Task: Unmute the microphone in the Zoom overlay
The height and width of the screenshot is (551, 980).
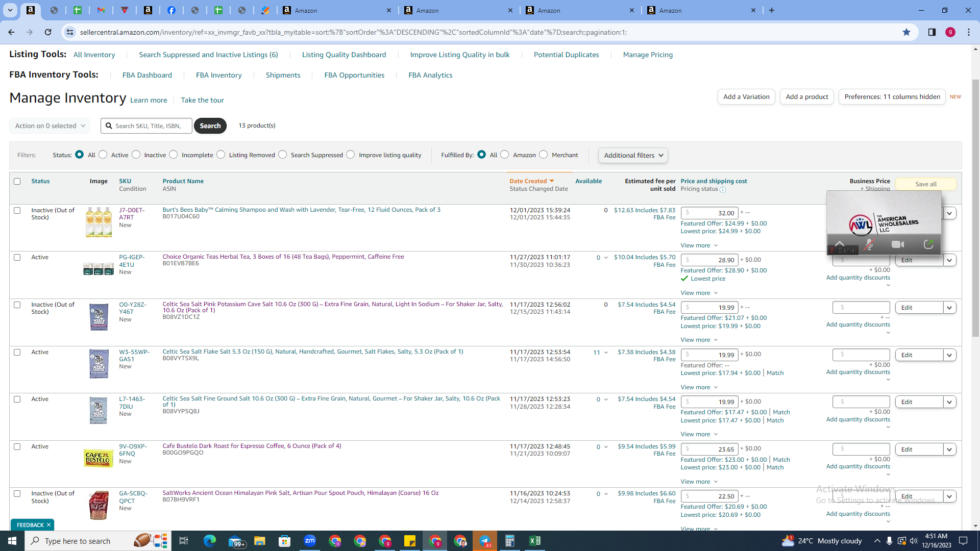Action: [x=869, y=245]
